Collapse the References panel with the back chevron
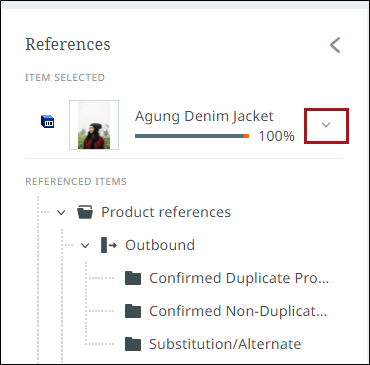 335,45
